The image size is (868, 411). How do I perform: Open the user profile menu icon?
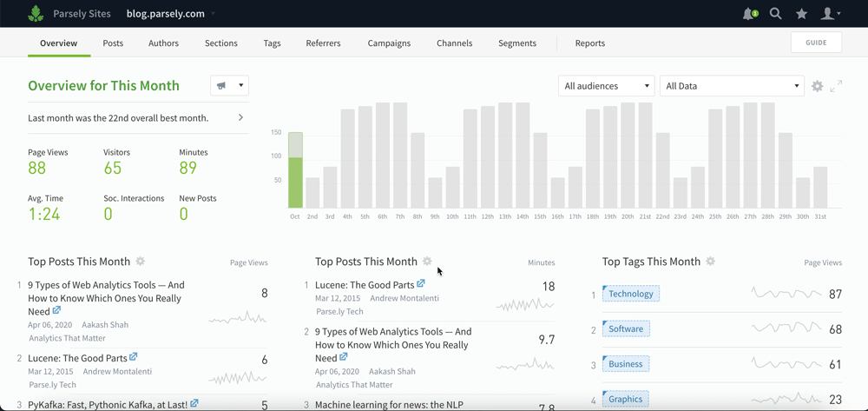(831, 14)
